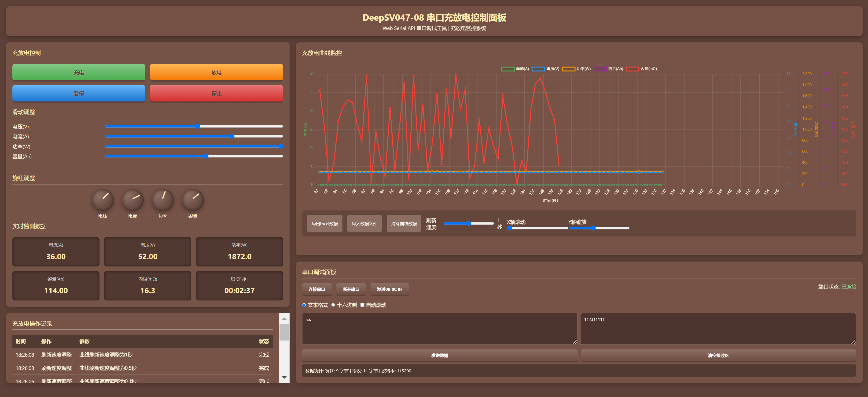Toggle the 电流(A) legend swatch
Viewport: 868px width, 397px height.
click(508, 69)
